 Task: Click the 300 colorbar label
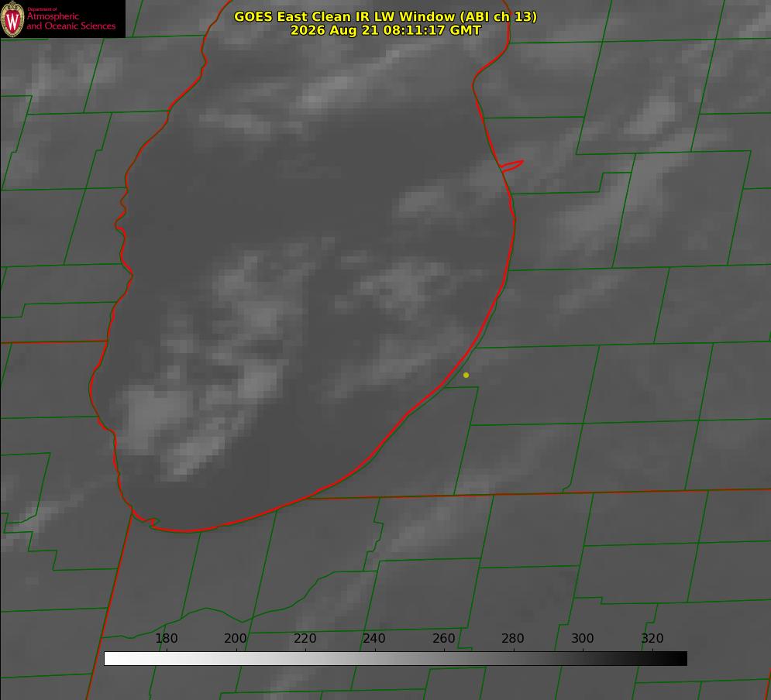(583, 638)
